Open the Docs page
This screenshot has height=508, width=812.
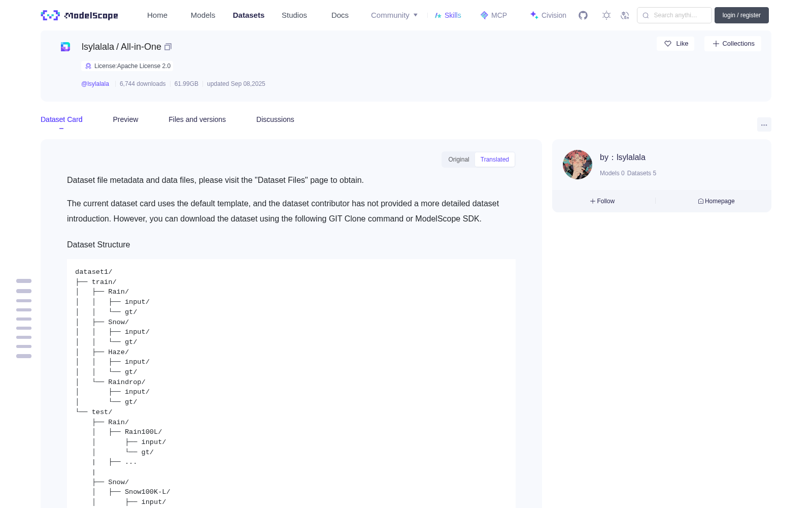(x=340, y=15)
